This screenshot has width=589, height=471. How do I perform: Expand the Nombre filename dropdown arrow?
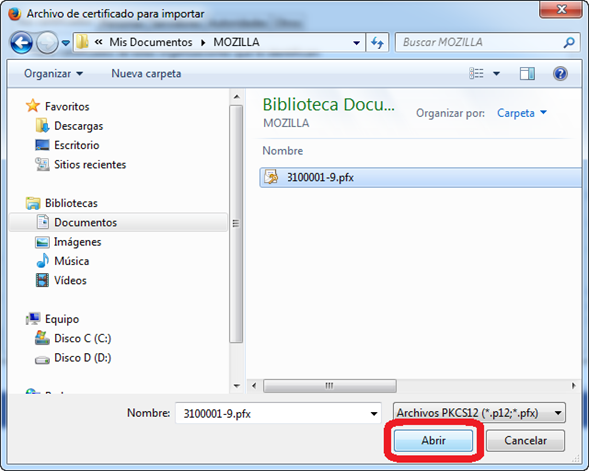click(x=374, y=414)
